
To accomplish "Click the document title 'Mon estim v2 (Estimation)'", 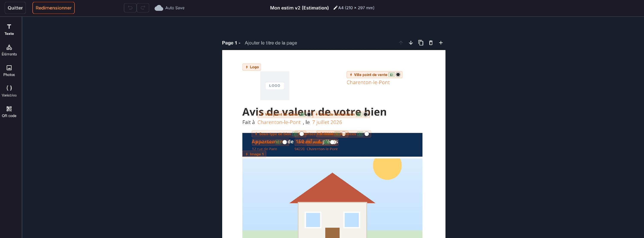I will click(x=299, y=8).
